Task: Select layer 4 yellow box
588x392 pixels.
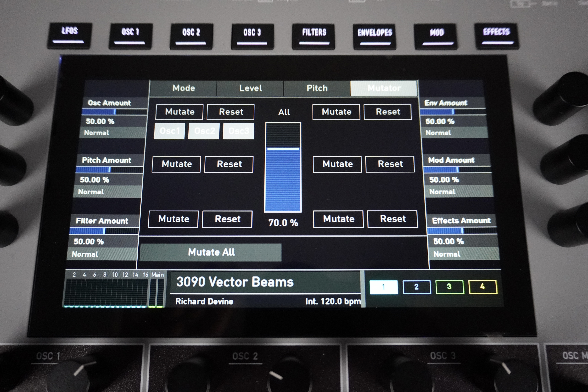Action: (483, 287)
